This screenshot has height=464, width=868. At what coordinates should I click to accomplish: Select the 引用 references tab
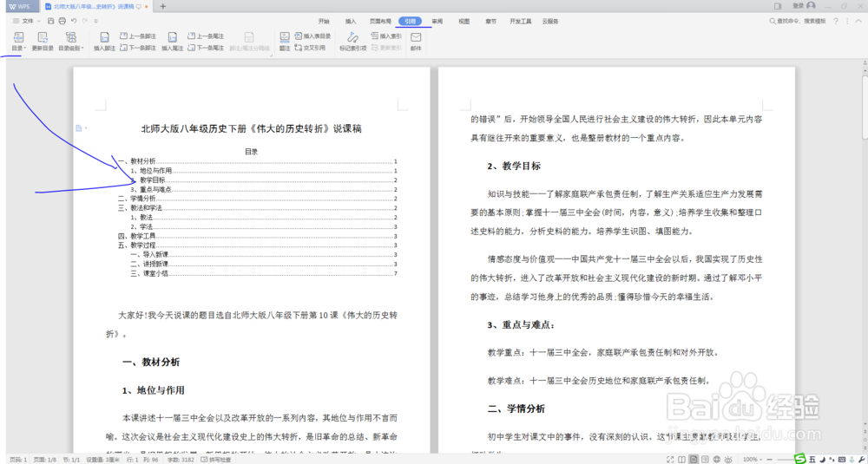coord(410,21)
